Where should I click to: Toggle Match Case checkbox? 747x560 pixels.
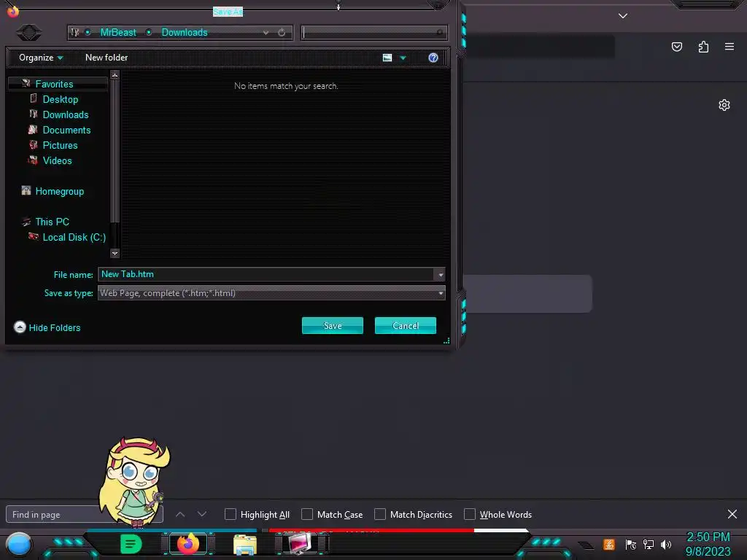[x=307, y=514]
